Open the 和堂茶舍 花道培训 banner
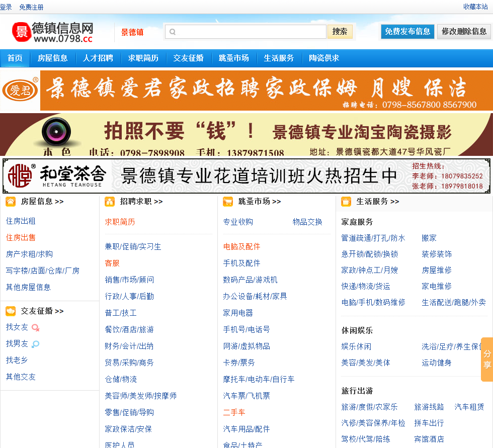Image resolution: width=493 pixels, height=448 pixels. click(x=247, y=176)
